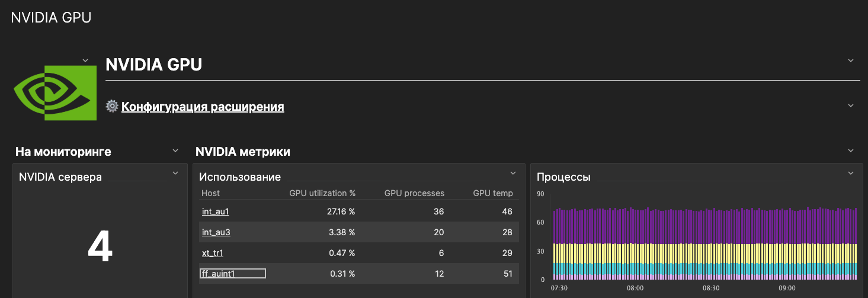Sort table by GPU temp column
868x298 pixels.
coord(493,193)
